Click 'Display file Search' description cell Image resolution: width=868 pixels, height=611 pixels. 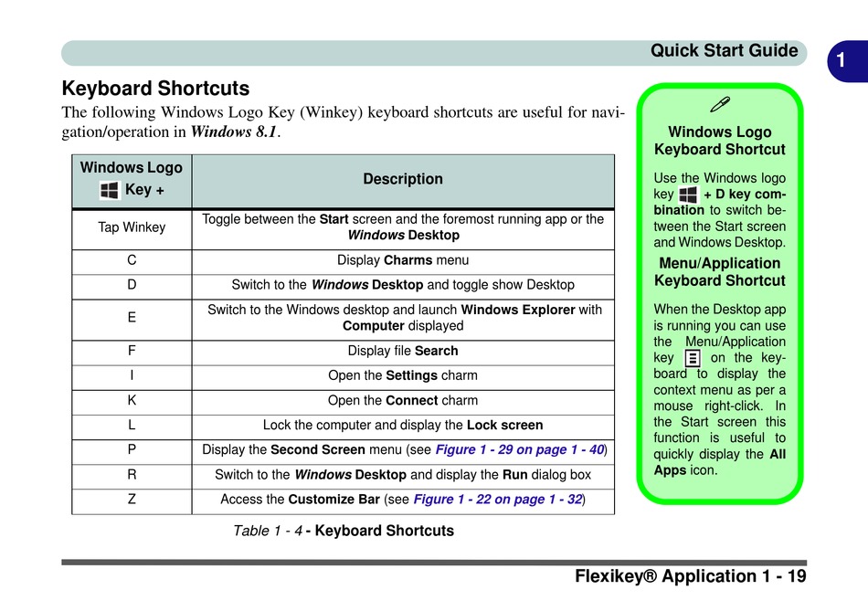pyautogui.click(x=403, y=353)
